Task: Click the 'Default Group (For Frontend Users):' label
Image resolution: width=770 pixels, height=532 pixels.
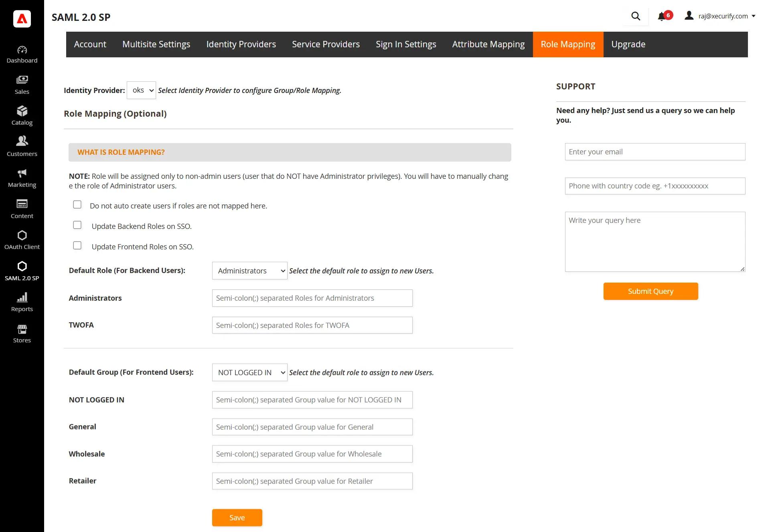Action: [131, 372]
